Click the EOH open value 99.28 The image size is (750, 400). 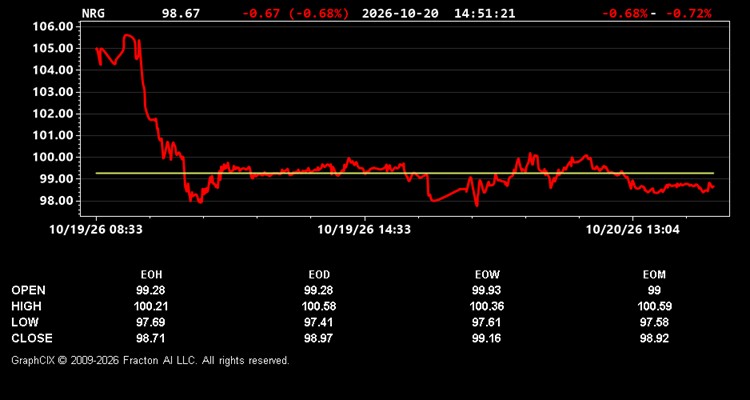point(151,290)
